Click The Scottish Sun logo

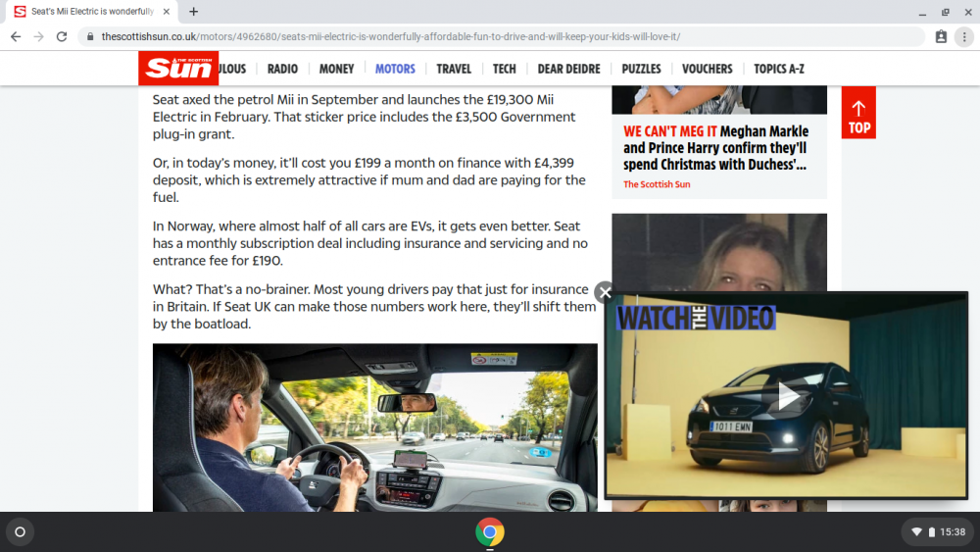pos(178,68)
